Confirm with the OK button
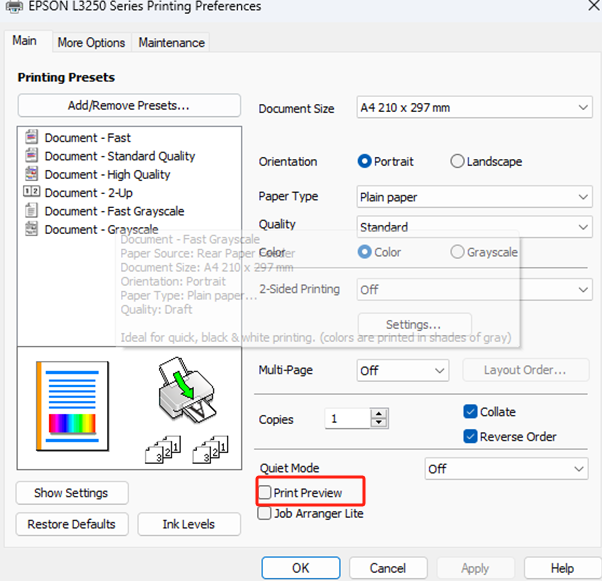 coord(301,568)
